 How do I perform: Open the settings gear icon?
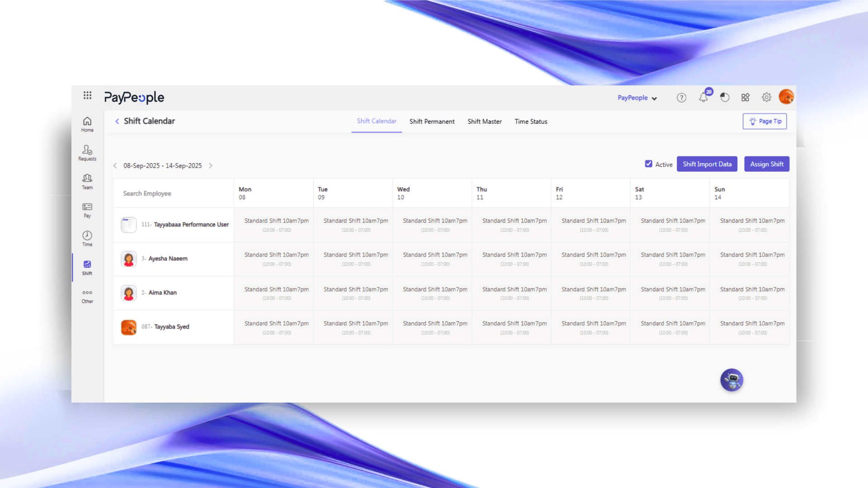coord(766,97)
